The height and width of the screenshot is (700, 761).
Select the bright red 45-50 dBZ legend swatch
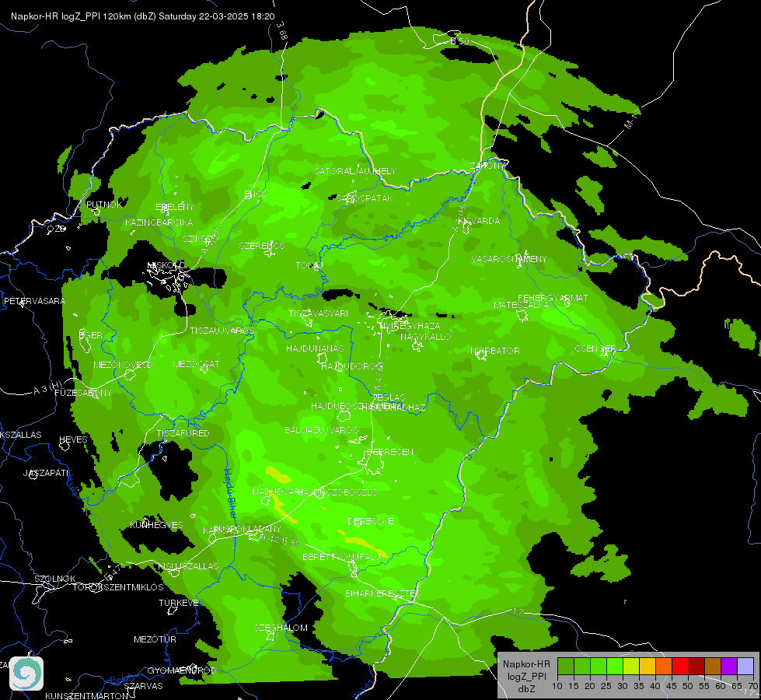coord(680,666)
